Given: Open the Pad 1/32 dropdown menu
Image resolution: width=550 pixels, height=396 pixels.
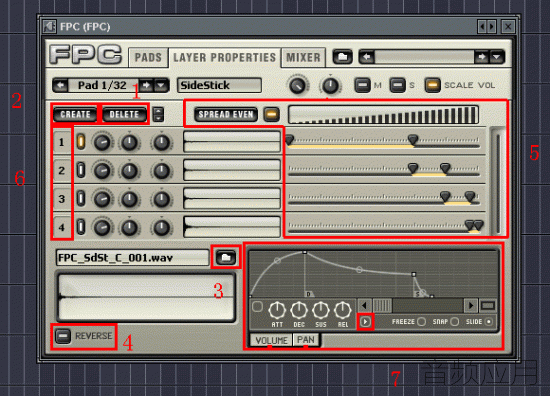Looking at the screenshot, I should pos(161,85).
